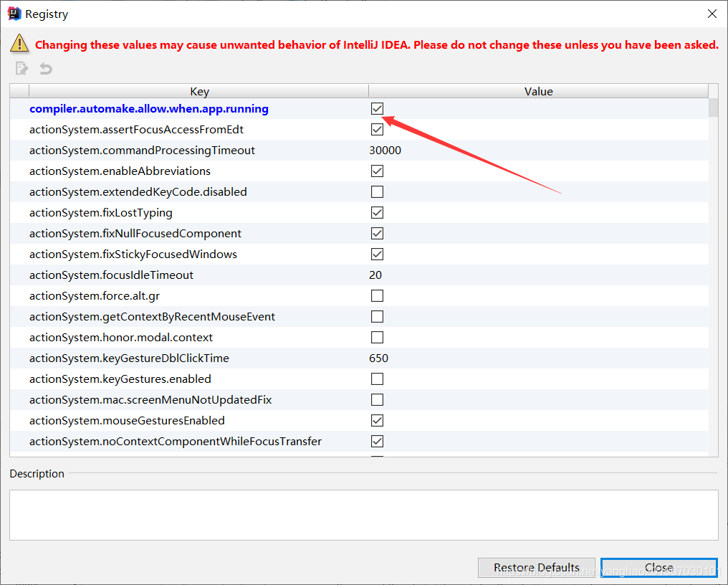Click the yellow warning triangle icon
The height and width of the screenshot is (585, 728).
coord(19,43)
